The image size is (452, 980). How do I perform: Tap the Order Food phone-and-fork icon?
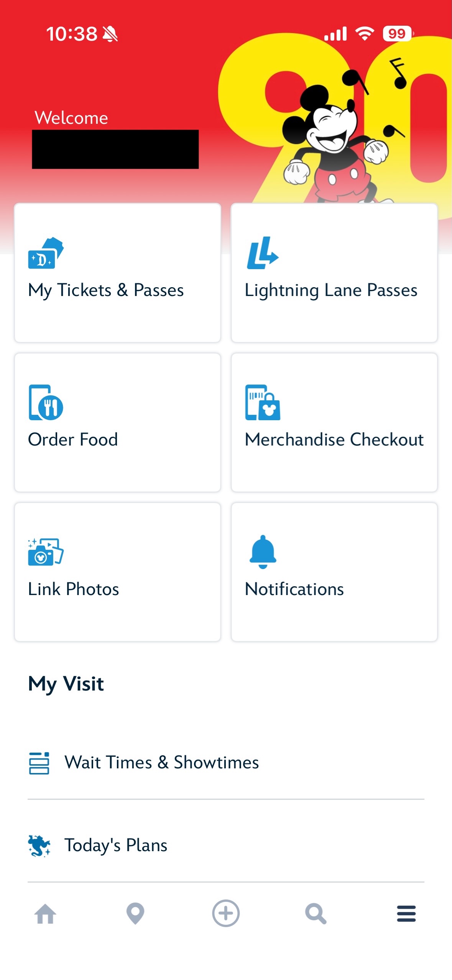pyautogui.click(x=46, y=402)
